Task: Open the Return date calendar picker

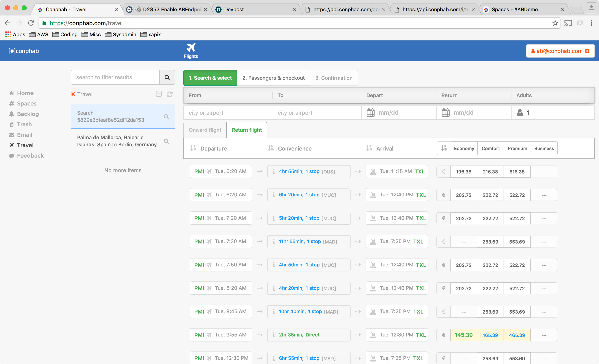Action: [446, 113]
